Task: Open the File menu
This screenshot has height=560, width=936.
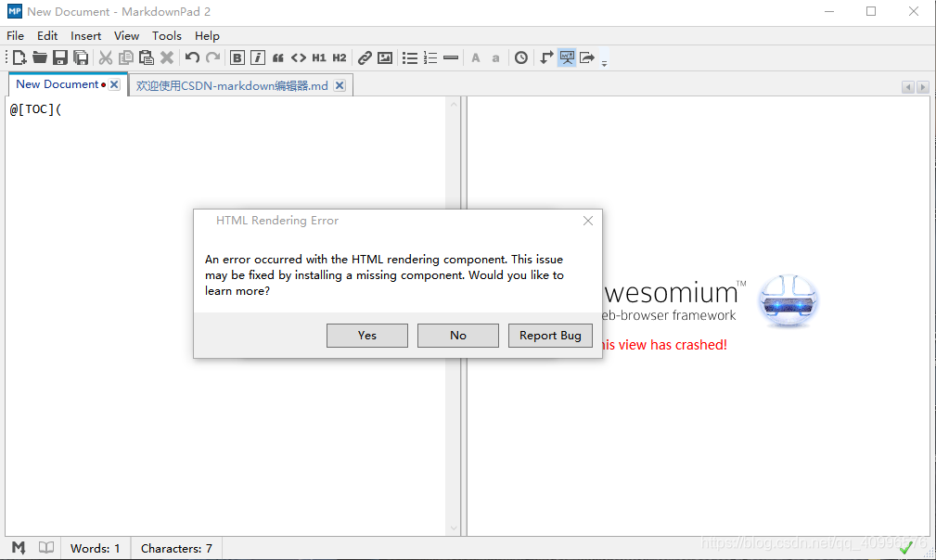Action: [15, 36]
